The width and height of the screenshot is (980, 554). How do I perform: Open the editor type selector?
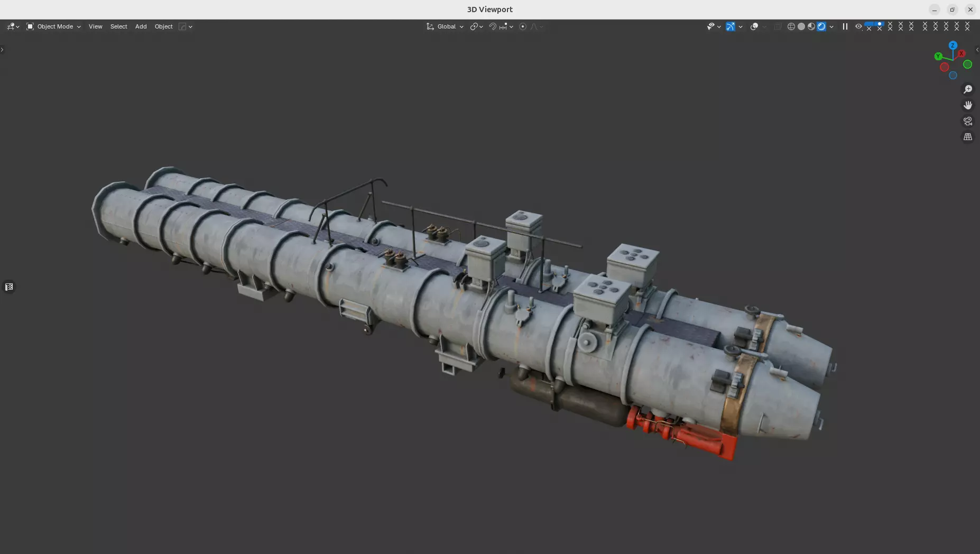click(x=13, y=26)
